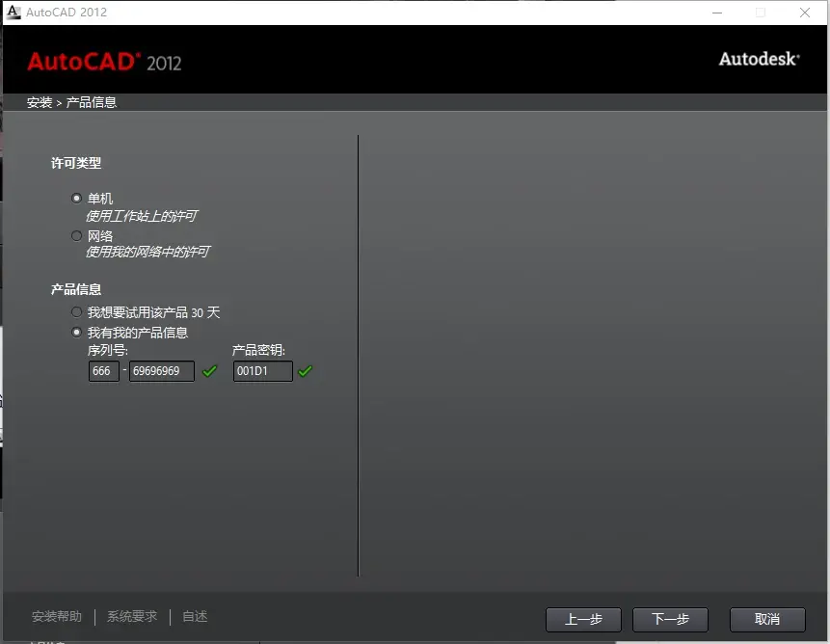The image size is (830, 644).
Task: Click the AutoCAD title bar app icon
Action: (13, 13)
